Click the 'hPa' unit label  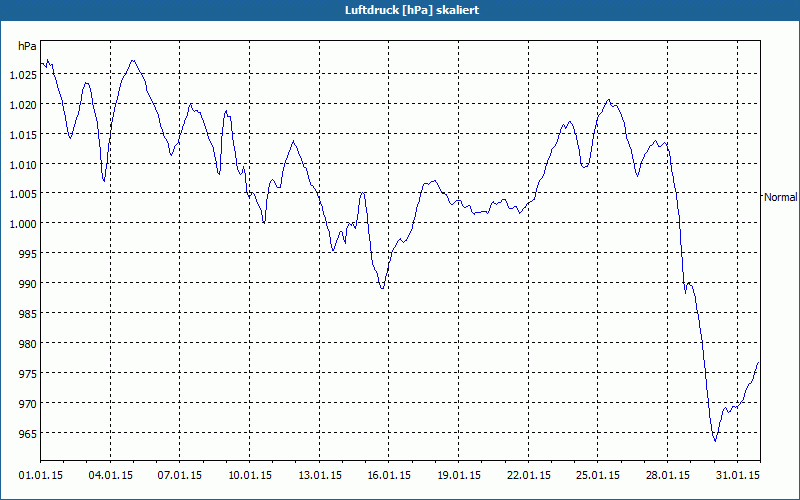tap(27, 46)
